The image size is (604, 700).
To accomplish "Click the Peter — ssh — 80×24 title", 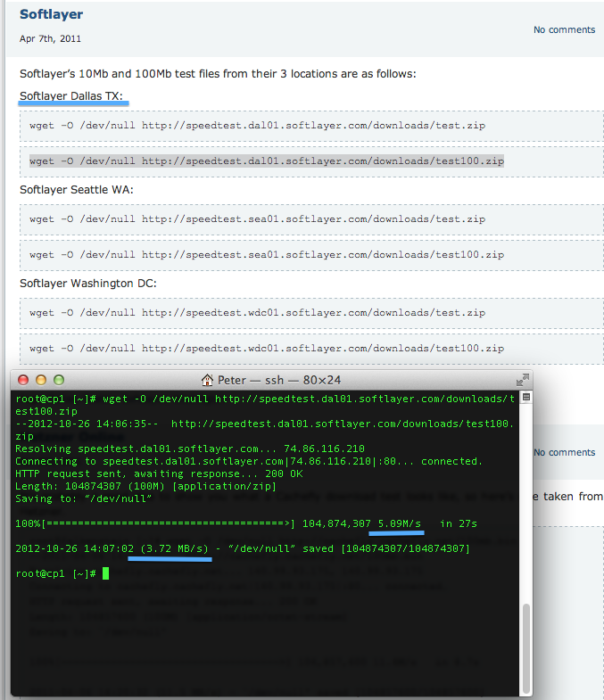I will (279, 380).
